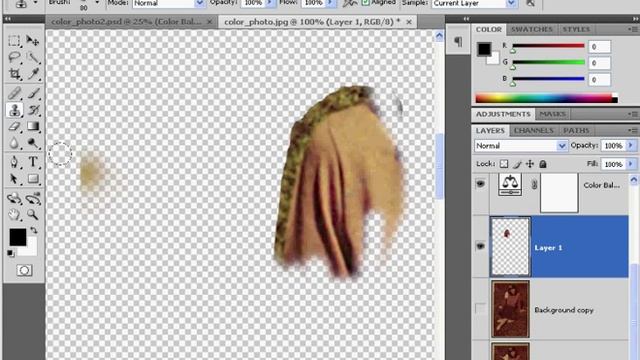The height and width of the screenshot is (360, 640).
Task: Click the layer mask link on Color Balance layer
Action: click(534, 185)
